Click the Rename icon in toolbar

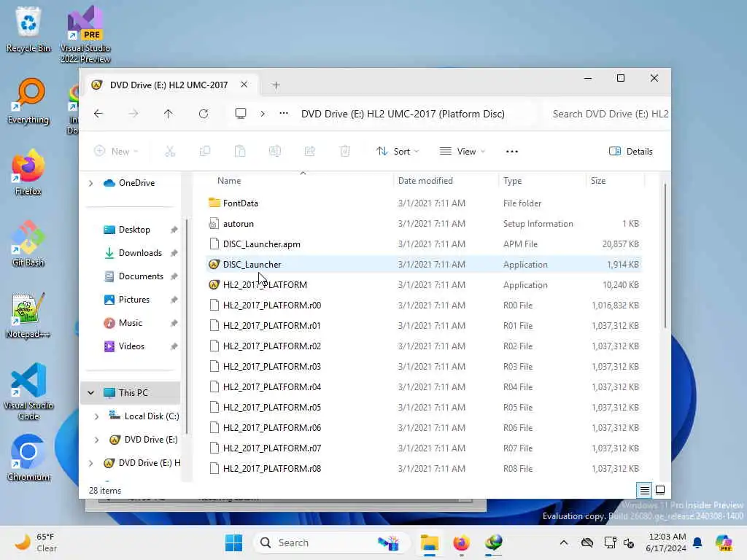[275, 152]
